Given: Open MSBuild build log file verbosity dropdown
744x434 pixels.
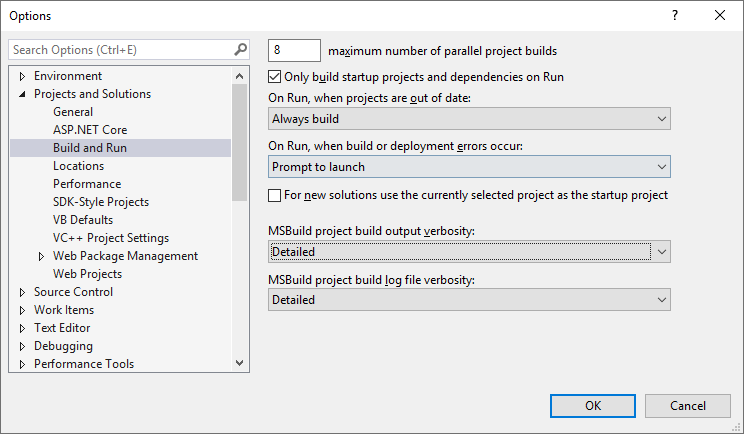Looking at the screenshot, I should [x=469, y=300].
